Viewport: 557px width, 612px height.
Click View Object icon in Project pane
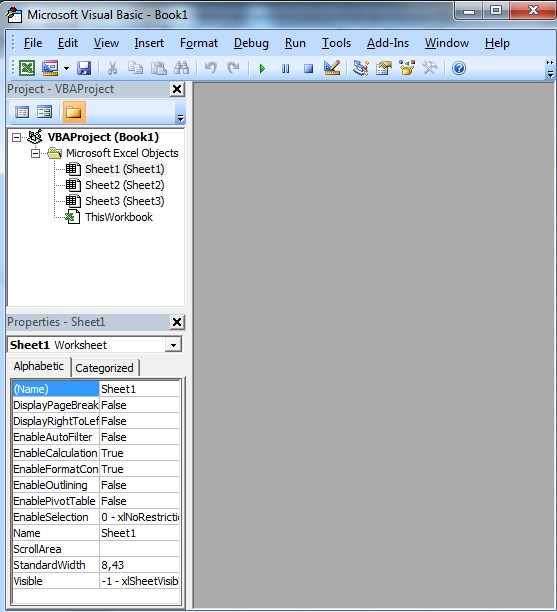(44, 112)
